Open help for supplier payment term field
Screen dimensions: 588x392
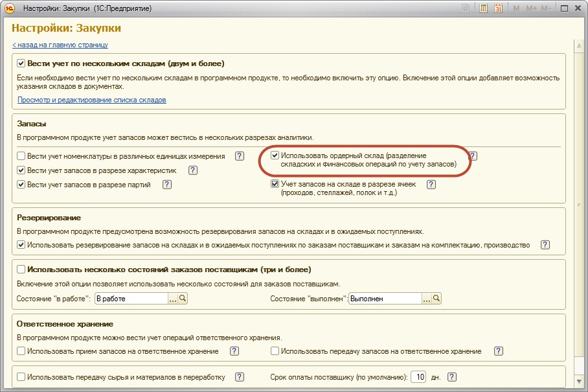[452, 377]
